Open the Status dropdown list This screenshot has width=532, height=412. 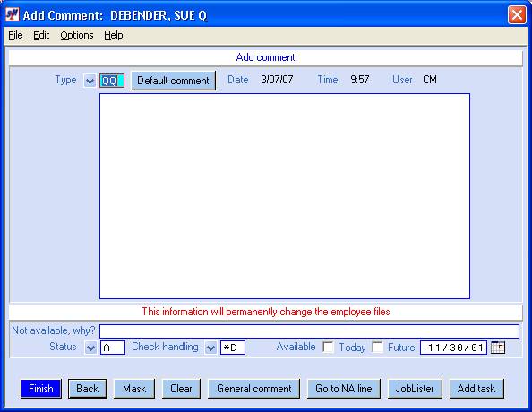coord(90,348)
